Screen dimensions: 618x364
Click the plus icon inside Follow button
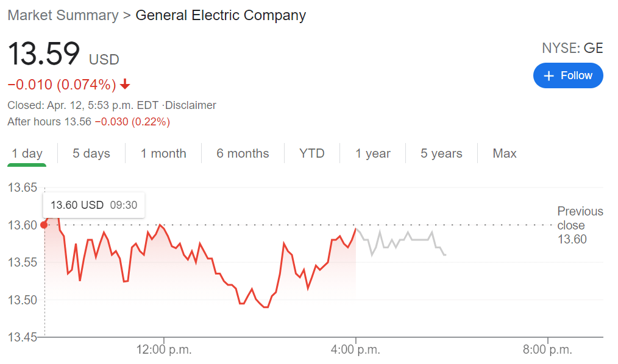pos(549,75)
